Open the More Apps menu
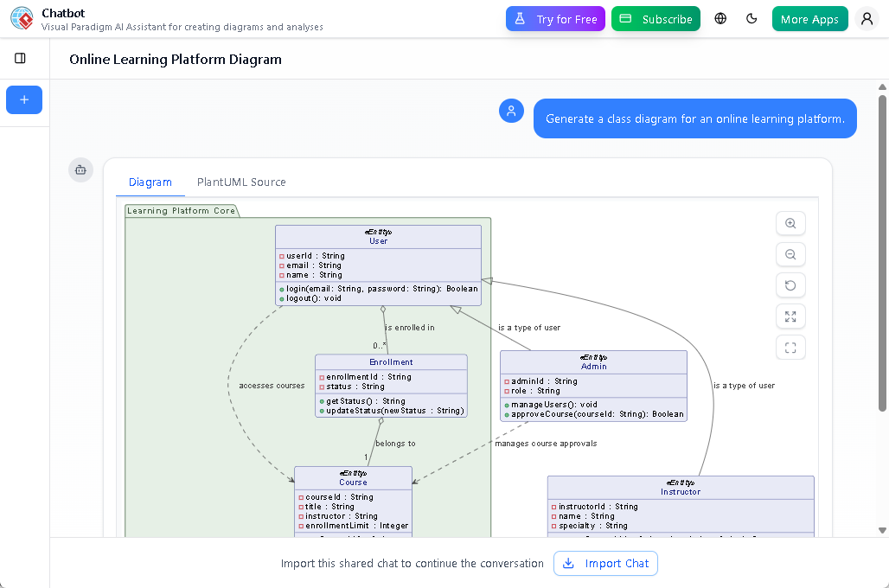 (809, 18)
